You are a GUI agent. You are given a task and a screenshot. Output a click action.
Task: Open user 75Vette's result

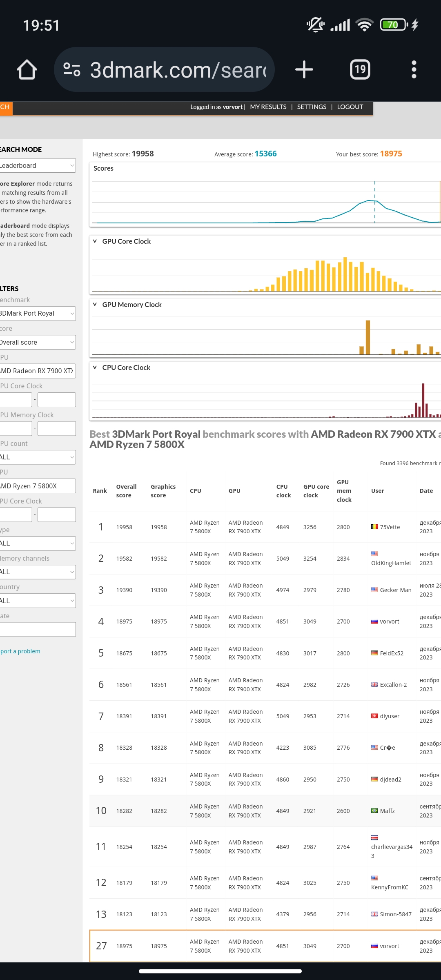tap(390, 527)
